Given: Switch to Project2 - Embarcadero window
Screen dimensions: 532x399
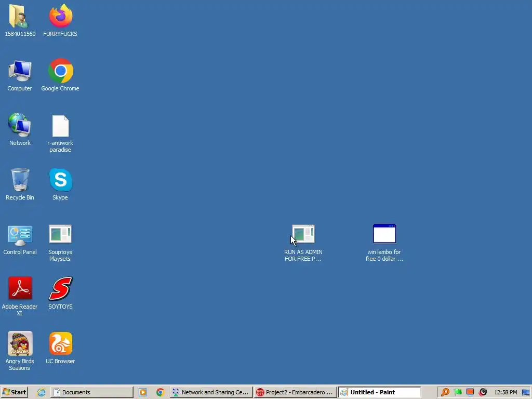Looking at the screenshot, I should pyautogui.click(x=295, y=392).
